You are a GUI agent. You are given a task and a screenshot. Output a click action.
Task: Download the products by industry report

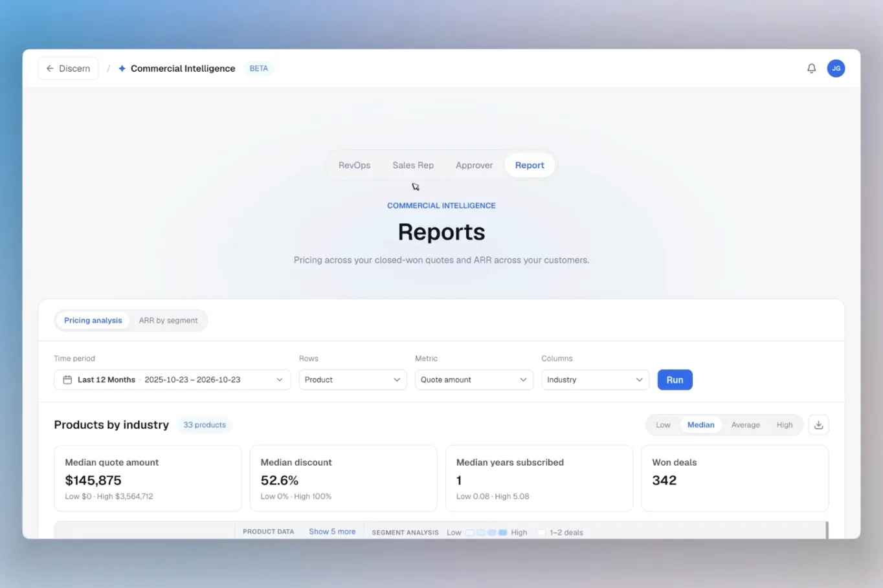tap(818, 425)
